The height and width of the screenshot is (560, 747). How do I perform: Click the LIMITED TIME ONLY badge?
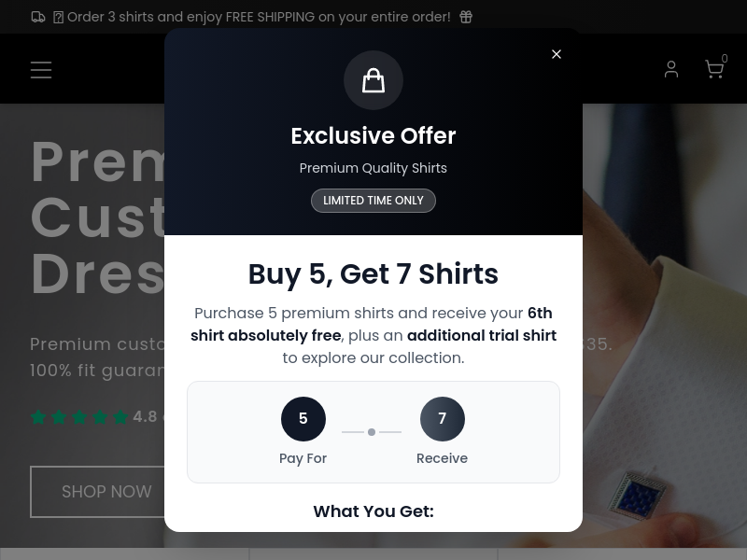pyautogui.click(x=373, y=201)
